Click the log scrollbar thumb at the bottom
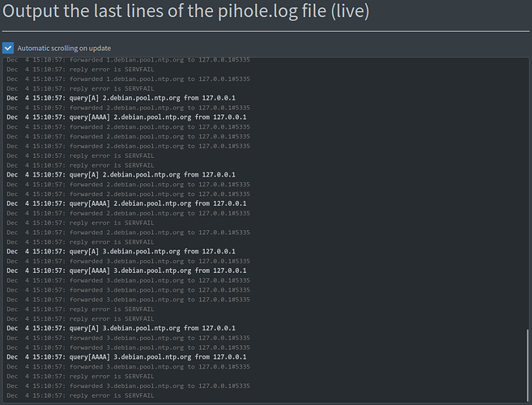This screenshot has height=405, width=532. tap(528, 364)
